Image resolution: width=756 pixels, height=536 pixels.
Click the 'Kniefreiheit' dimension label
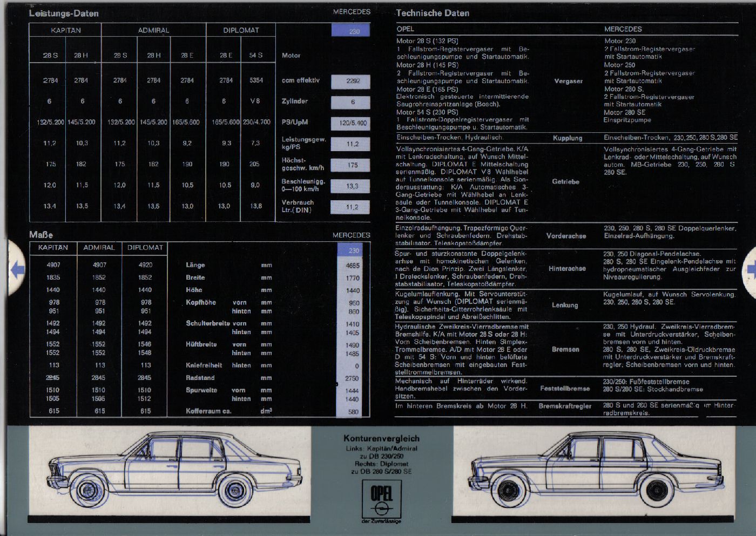(204, 365)
